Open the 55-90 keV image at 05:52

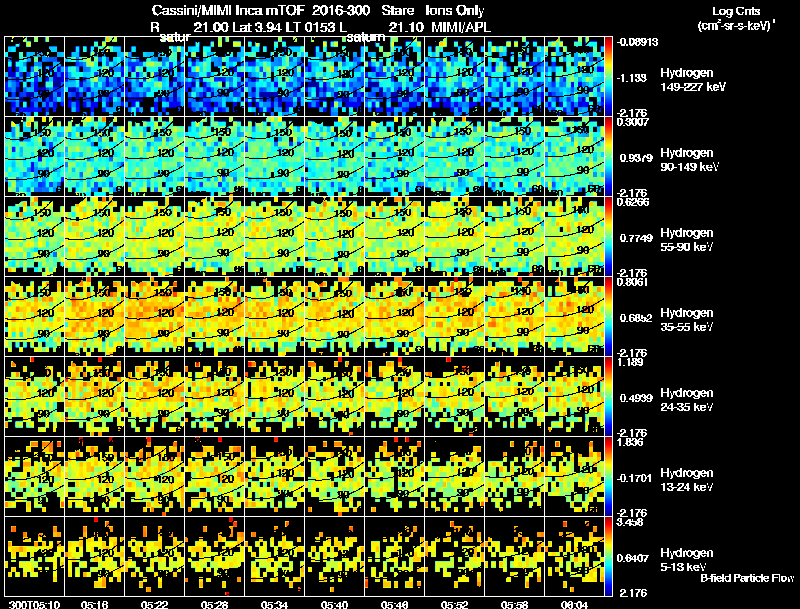point(455,236)
